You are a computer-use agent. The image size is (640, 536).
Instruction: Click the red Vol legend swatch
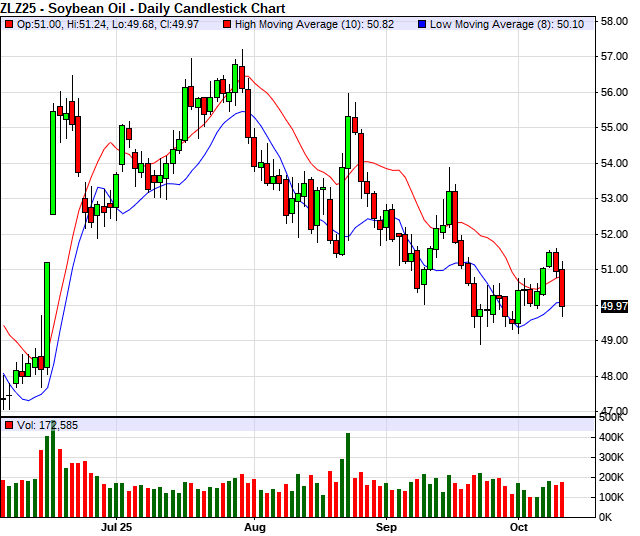pos(9,425)
